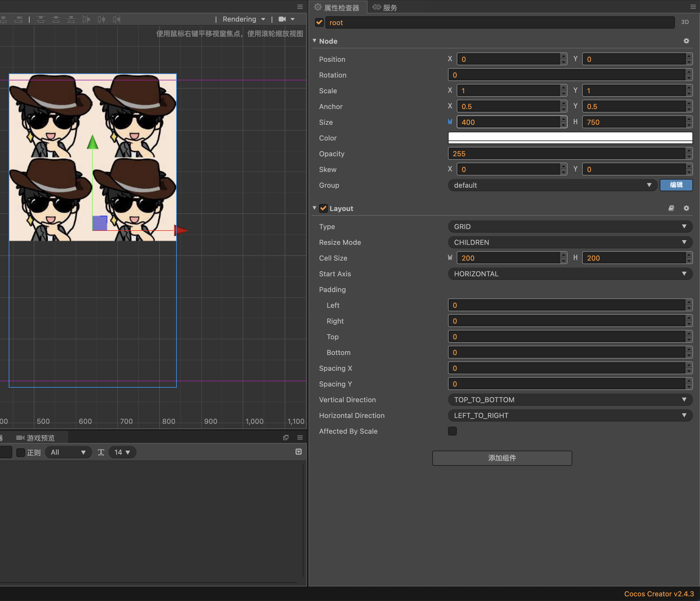Open Layout component help documentation icon
Screen dimensions: 700x601
pyautogui.click(x=671, y=208)
